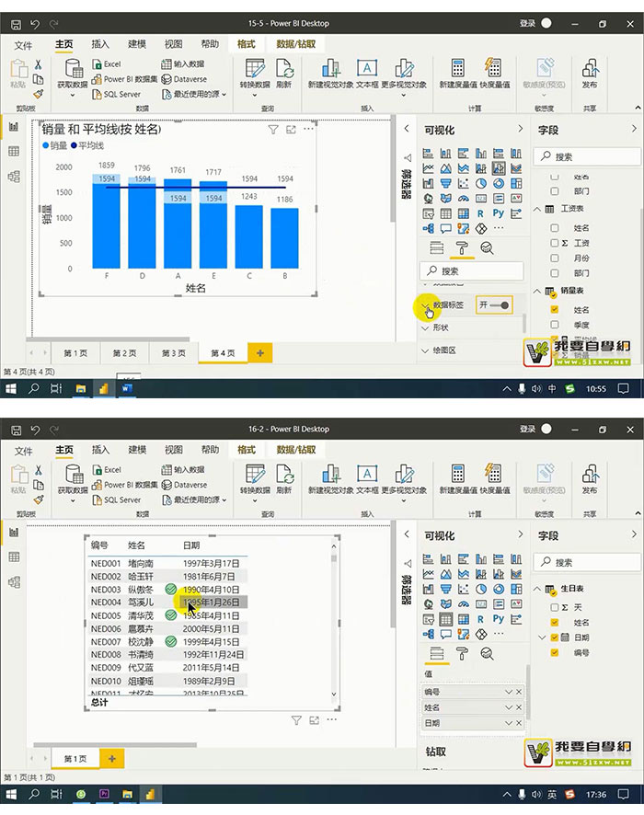Check the 月份 field checkbox
The width and height of the screenshot is (644, 815).
pyautogui.click(x=555, y=258)
